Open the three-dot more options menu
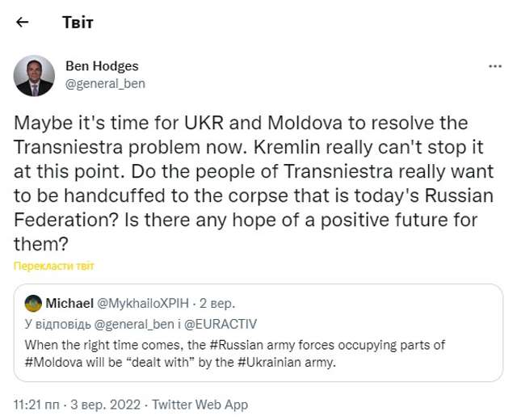The height and width of the screenshot is (420, 517). 495,67
